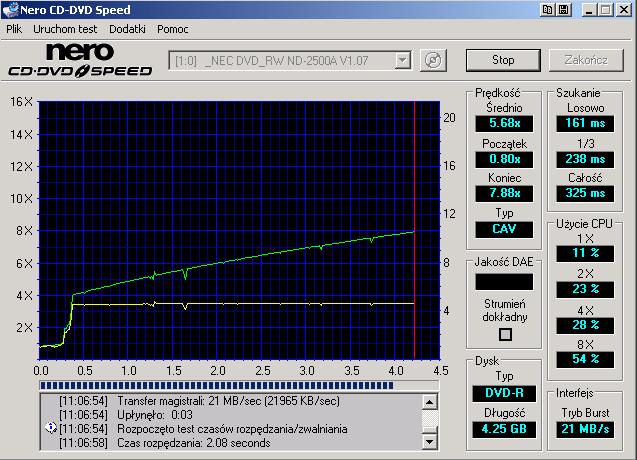Viewport: 637px width, 460px height.
Task: Expand drive list with the dropdown arrow
Action: (402, 61)
